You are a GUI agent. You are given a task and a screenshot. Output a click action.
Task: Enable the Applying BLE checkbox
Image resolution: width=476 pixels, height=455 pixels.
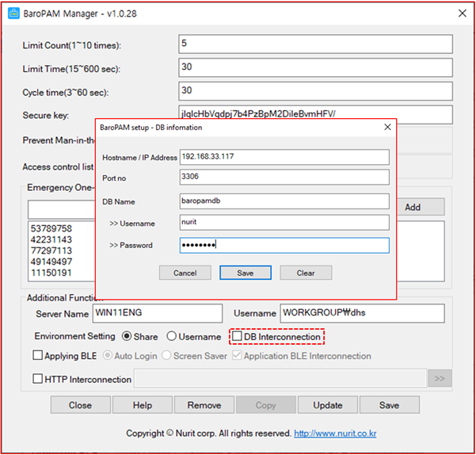click(38, 355)
